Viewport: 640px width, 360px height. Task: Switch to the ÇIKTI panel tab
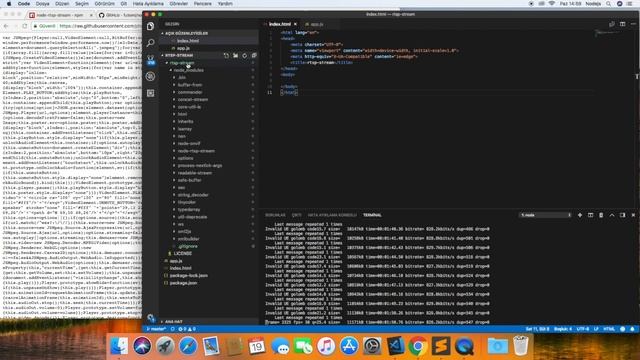point(296,215)
